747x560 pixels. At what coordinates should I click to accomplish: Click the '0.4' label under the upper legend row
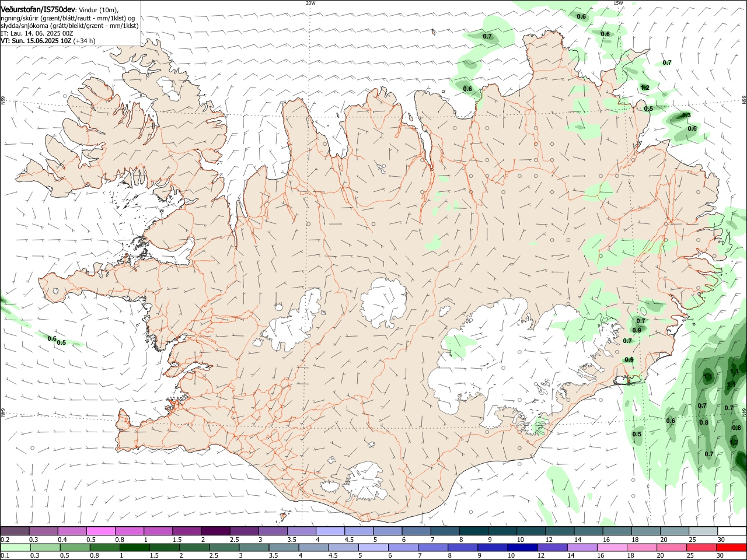coord(62,540)
